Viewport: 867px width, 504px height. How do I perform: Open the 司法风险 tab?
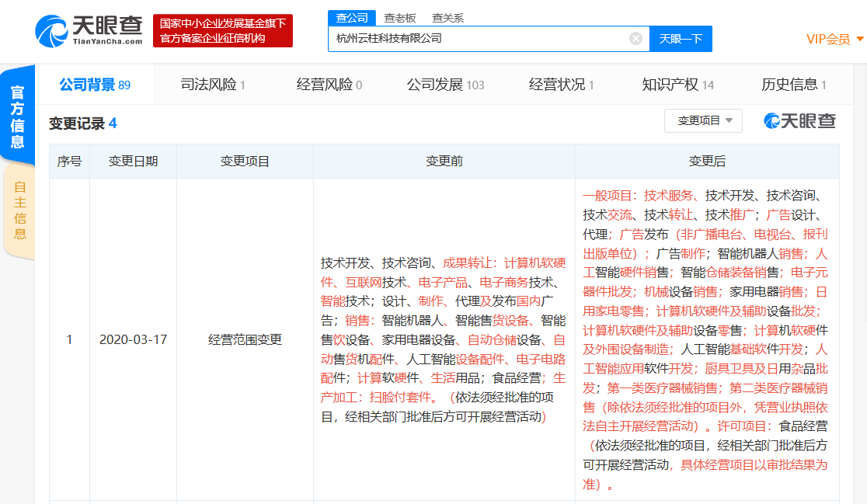[210, 84]
